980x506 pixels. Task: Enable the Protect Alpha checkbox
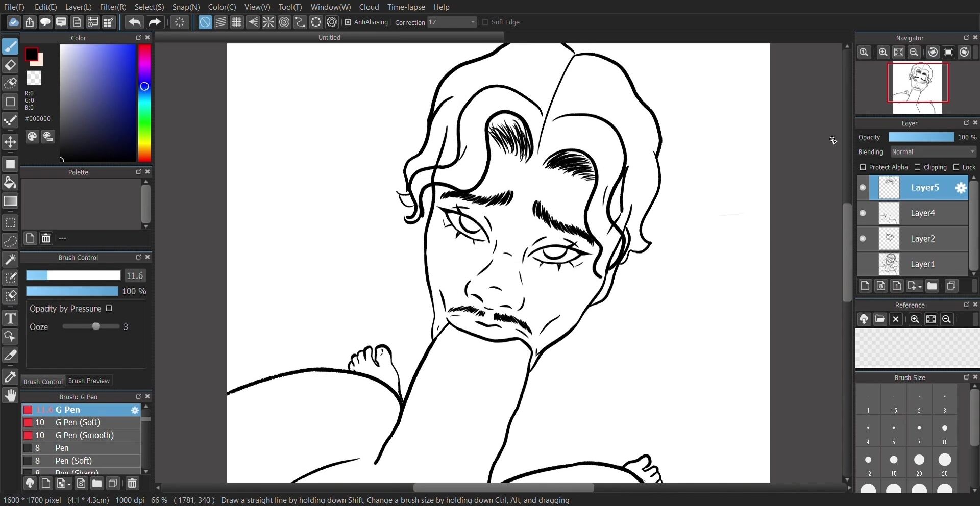tap(863, 167)
